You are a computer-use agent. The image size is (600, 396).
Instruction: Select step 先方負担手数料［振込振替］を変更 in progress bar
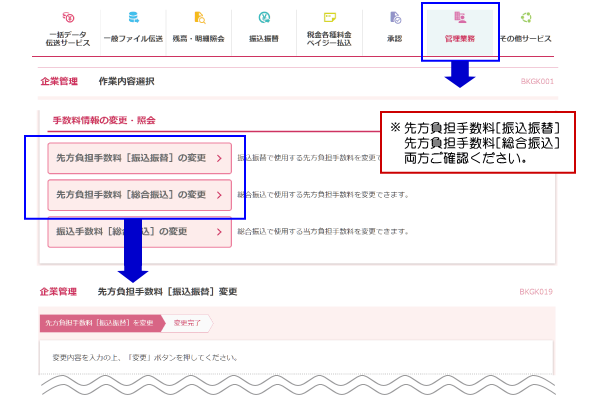pos(102,323)
